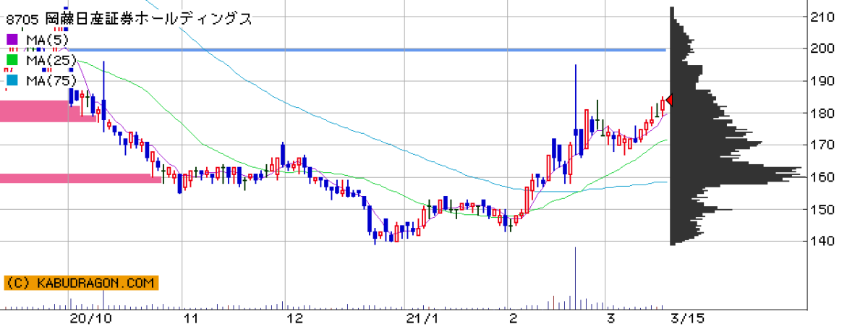The width and height of the screenshot is (868, 327).
Task: Click the 12 month axis label
Action: (294, 318)
